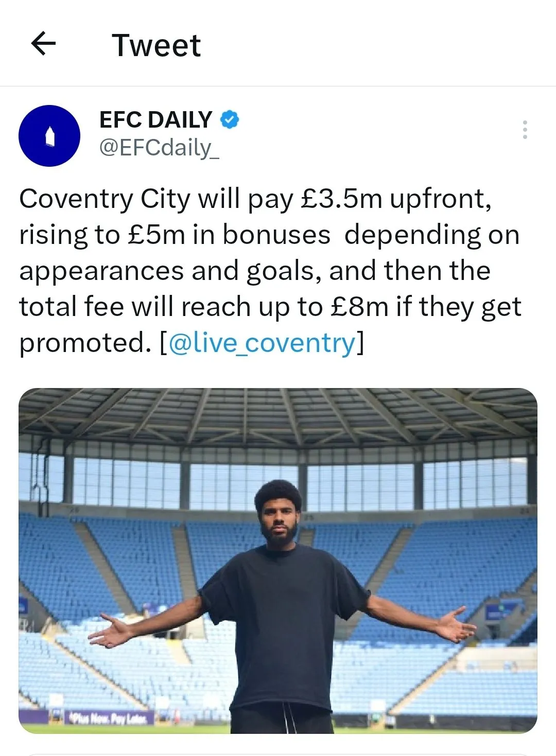This screenshot has height=756, width=556.
Task: Select the @EFCdaily_ handle
Action: pos(159,148)
